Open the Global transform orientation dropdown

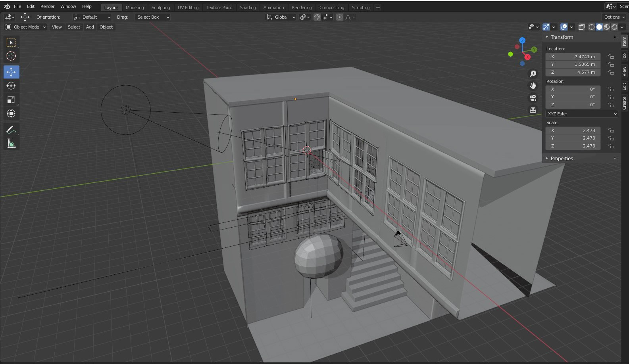pos(281,17)
